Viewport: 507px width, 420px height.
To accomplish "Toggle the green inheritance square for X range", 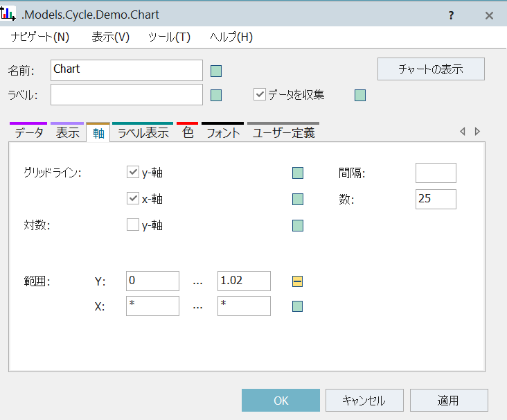I will coord(297,306).
